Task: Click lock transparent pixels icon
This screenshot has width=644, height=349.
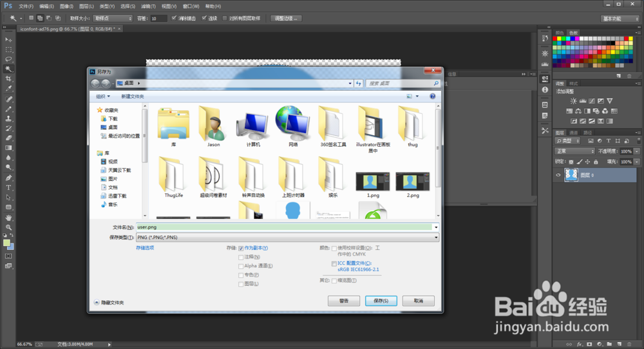Action: 571,162
